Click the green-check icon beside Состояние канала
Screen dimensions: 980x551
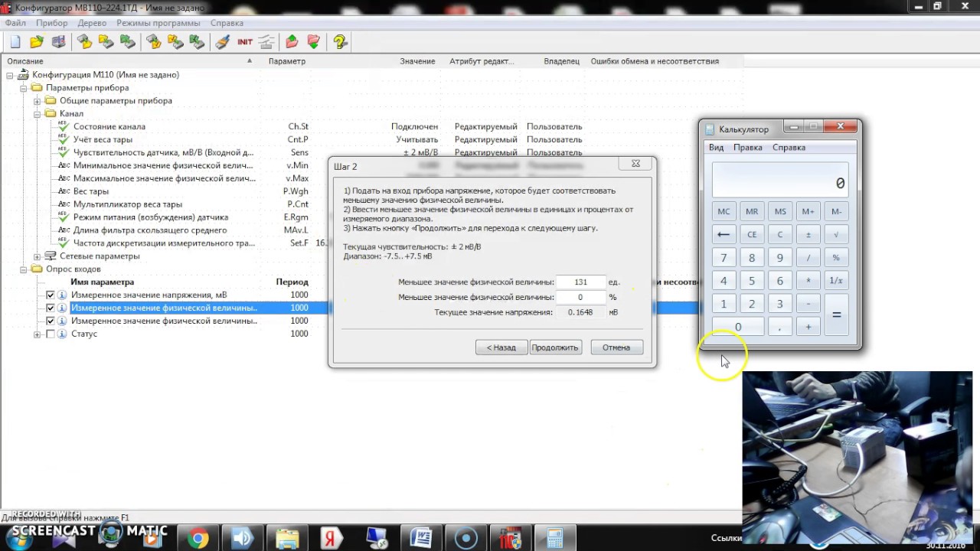coord(63,126)
